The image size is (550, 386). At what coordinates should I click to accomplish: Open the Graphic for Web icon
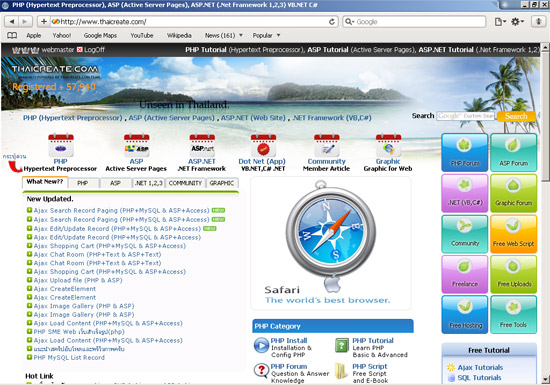point(388,145)
